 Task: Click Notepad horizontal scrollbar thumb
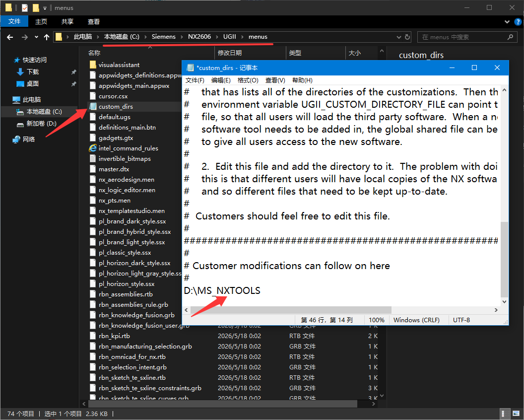coord(291,310)
